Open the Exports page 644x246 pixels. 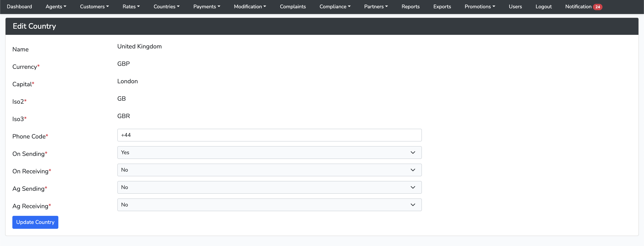point(442,7)
